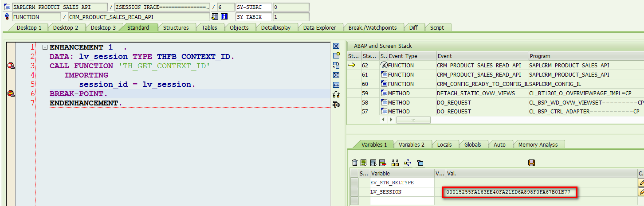Viewport: 644px width, 206px height.
Task: Switch to the Variables 2 tab
Action: [x=411, y=144]
